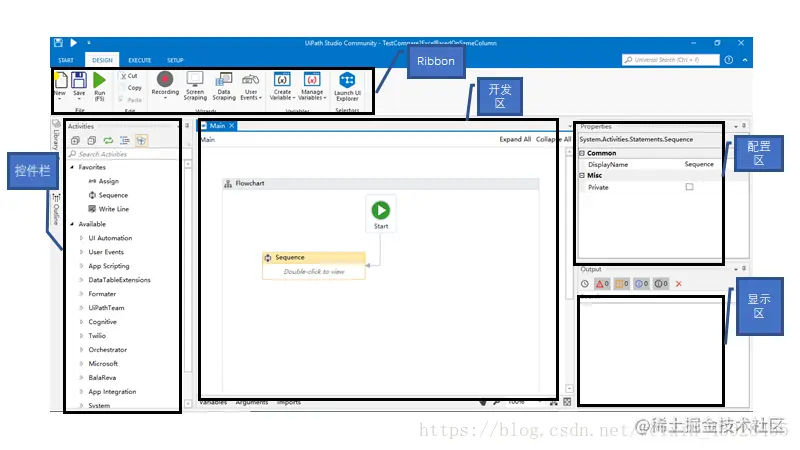Screen dimensions: 800x450
Task: Pin the Activities panel
Action: (187, 126)
